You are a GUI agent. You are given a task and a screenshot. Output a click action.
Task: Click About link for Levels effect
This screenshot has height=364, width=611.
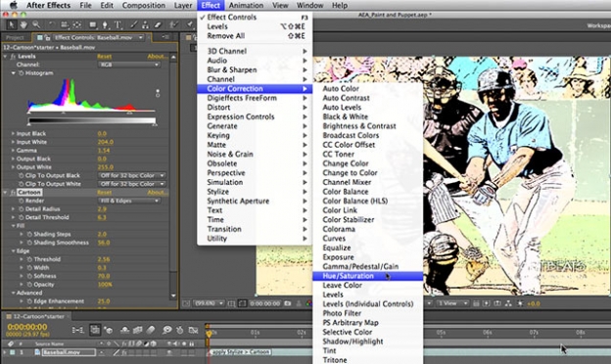pos(158,57)
